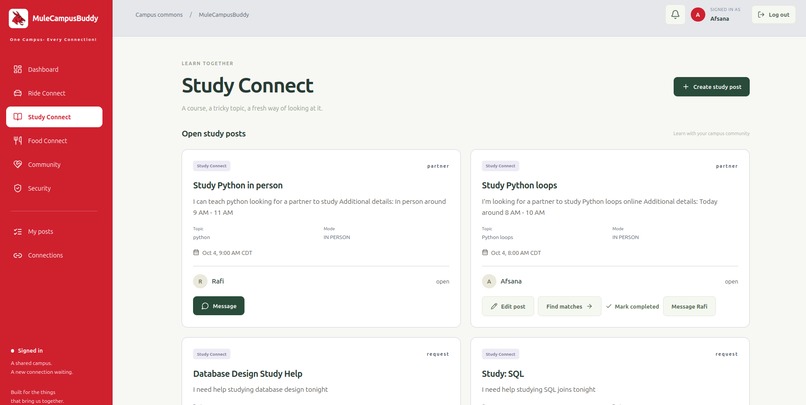The height and width of the screenshot is (405, 806).
Task: Message Rafi from Study Python in person
Action: point(218,306)
